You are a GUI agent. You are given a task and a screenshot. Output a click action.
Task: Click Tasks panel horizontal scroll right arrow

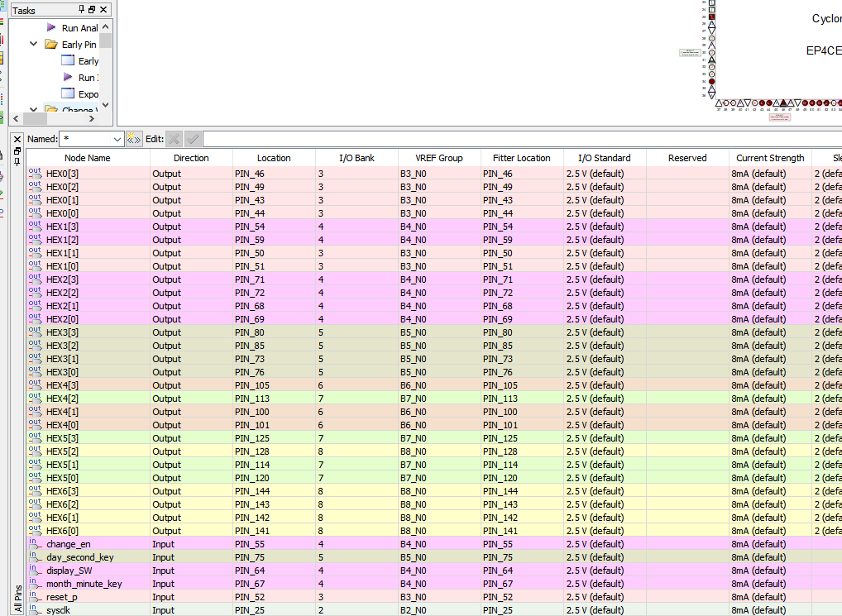tap(92, 118)
